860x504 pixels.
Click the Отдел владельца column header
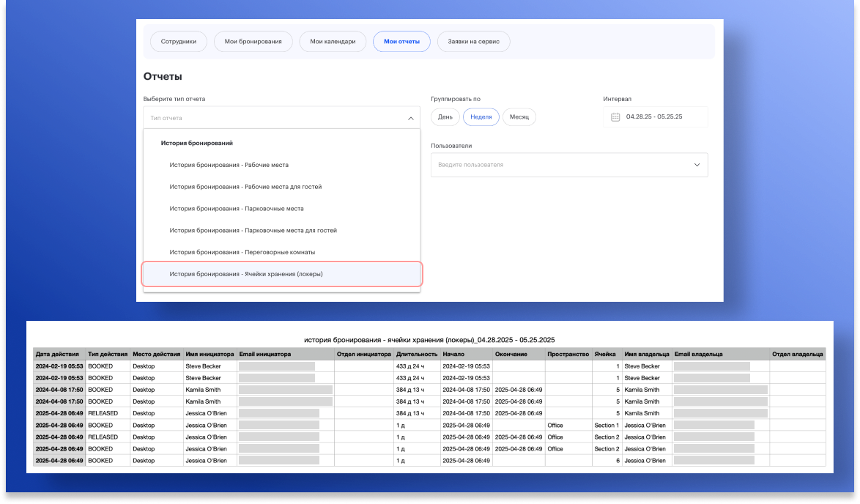click(798, 355)
